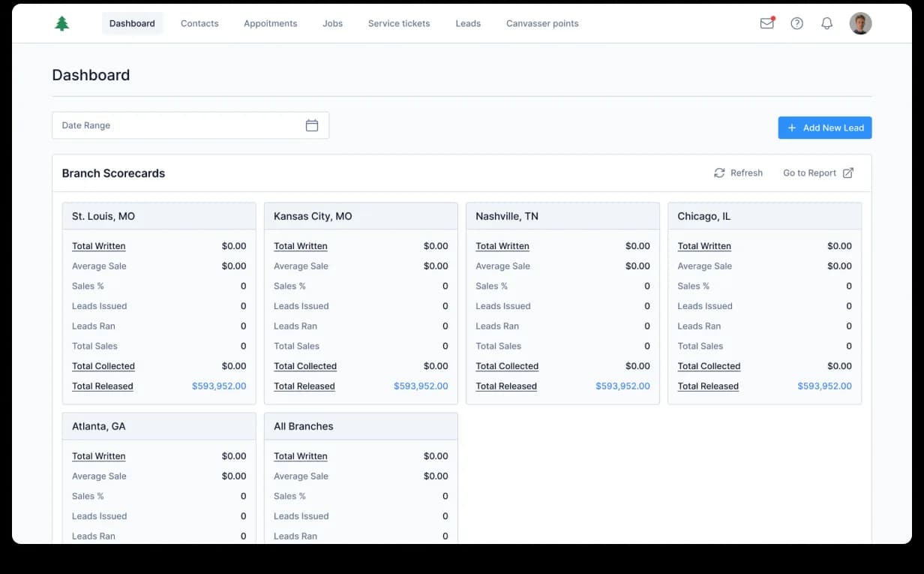The image size is (924, 574).
Task: Click the external link icon beside Go to Report
Action: (848, 173)
